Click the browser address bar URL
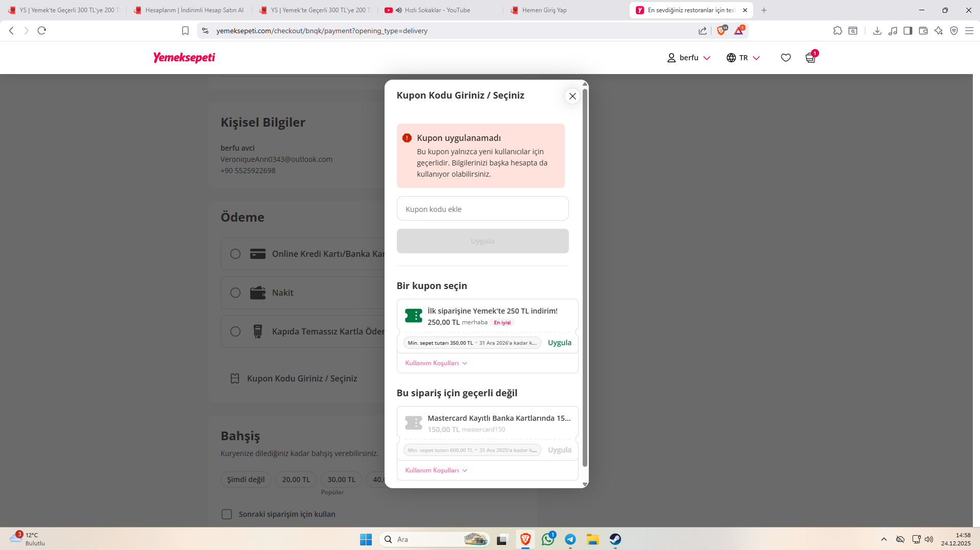The height and width of the screenshot is (550, 980). (x=322, y=31)
